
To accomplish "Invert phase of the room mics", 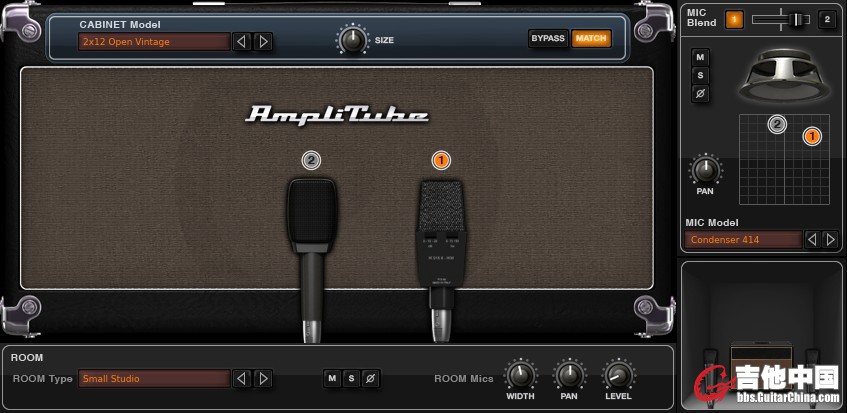I will [x=370, y=378].
